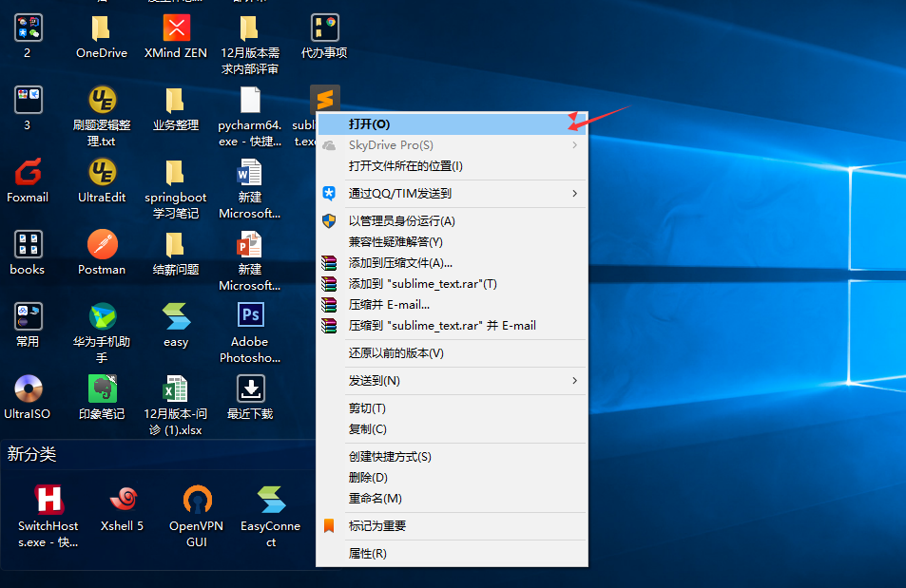This screenshot has width=906, height=588.
Task: Select the 新建 Microsoft PowerPoint file
Action: (x=250, y=244)
